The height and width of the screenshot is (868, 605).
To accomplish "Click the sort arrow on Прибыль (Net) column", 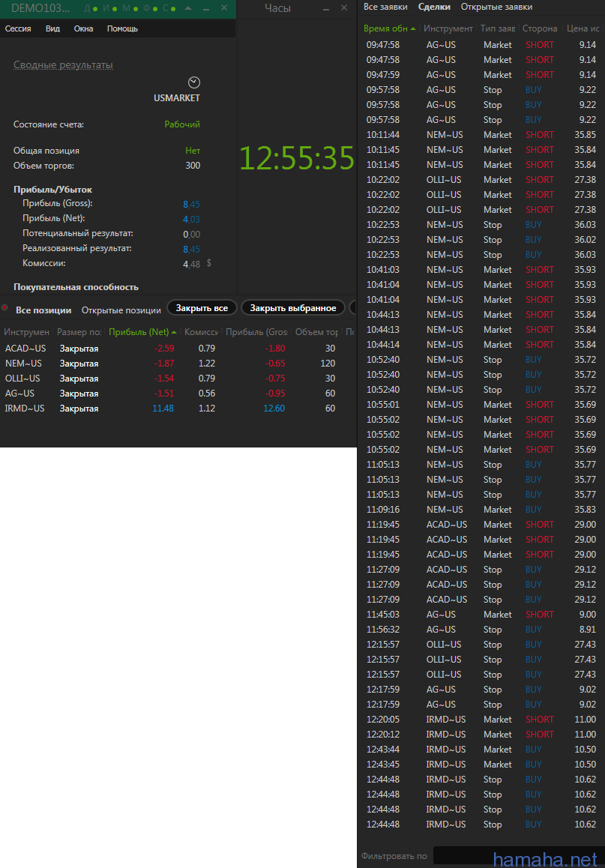I will tap(174, 332).
